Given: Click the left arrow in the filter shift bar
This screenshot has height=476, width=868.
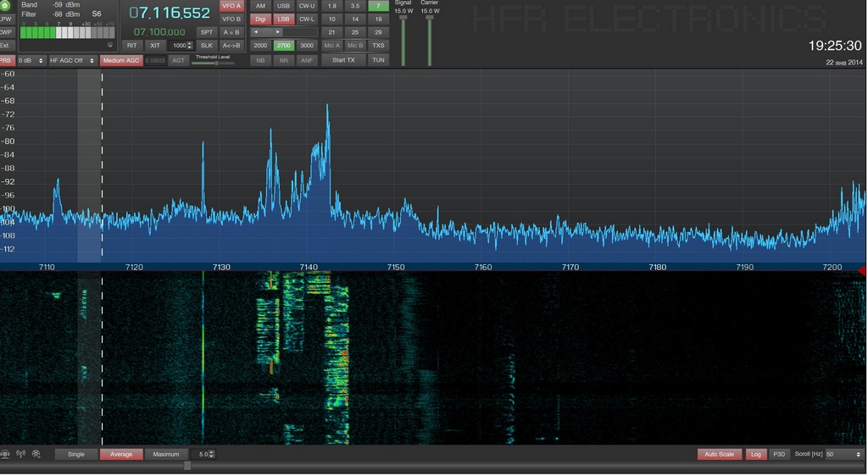Looking at the screenshot, I should 257,32.
